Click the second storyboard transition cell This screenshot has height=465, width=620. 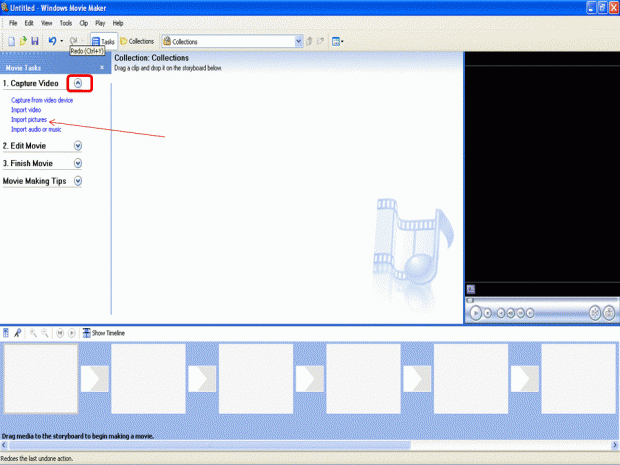point(202,378)
